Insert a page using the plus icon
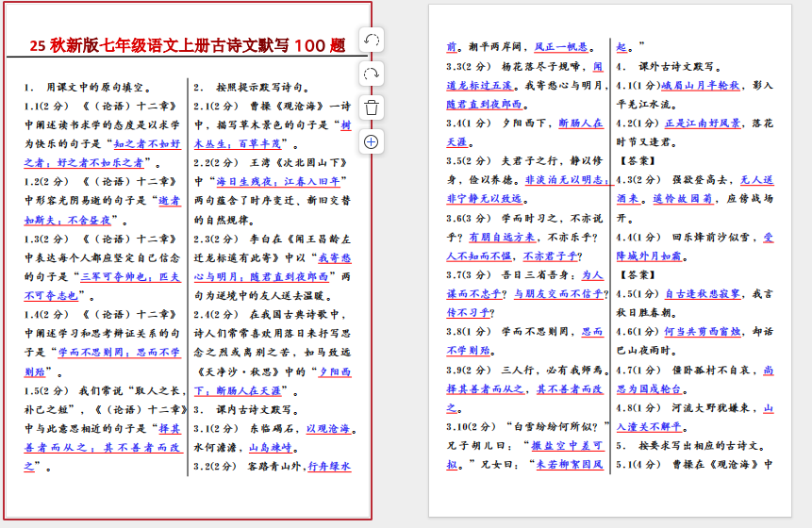Image resolution: width=812 pixels, height=528 pixels. [x=372, y=141]
